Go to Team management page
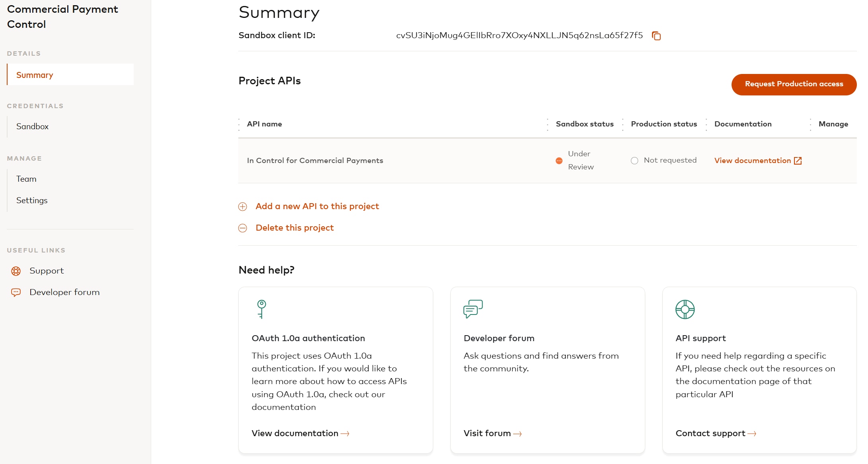 [x=26, y=179]
